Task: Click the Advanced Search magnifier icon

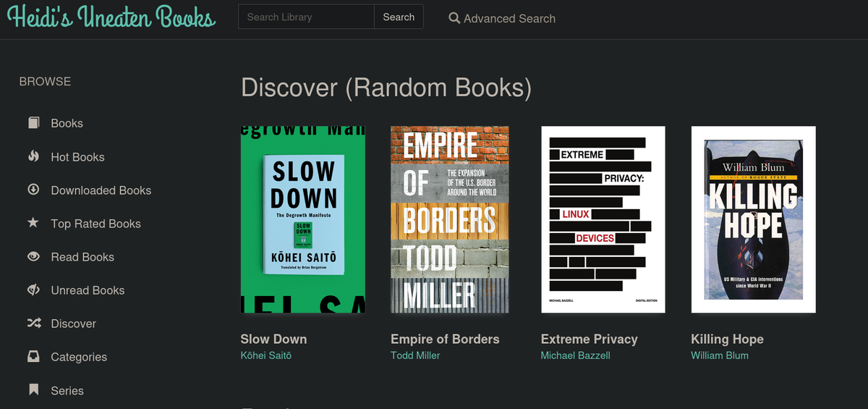Action: click(454, 18)
